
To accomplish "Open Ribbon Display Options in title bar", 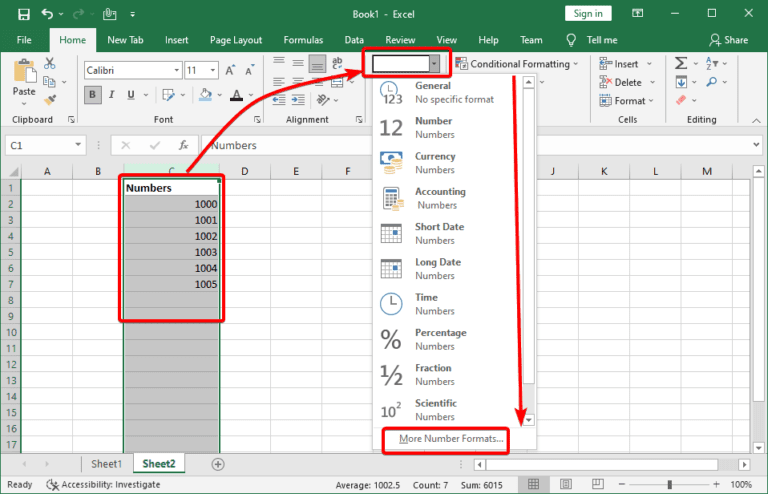I will 638,14.
